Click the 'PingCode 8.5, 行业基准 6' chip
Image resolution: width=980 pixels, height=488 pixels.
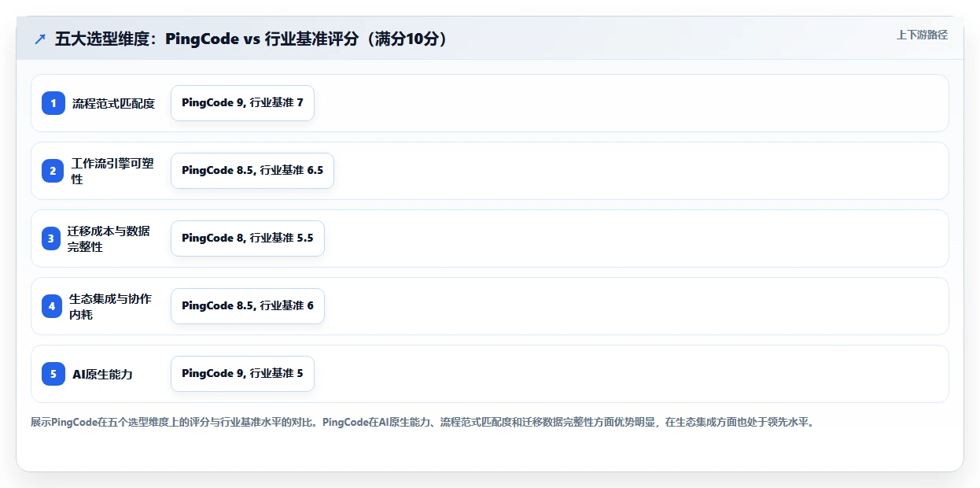tap(248, 306)
